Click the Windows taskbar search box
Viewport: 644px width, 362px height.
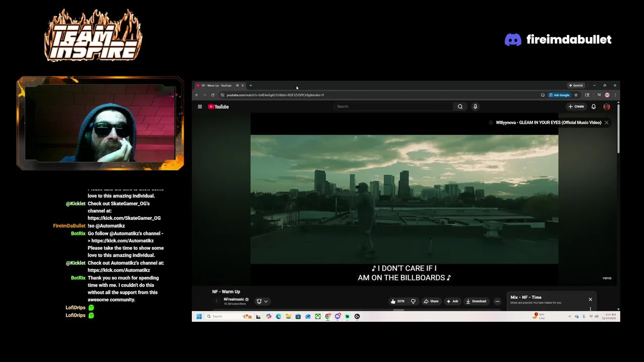(x=230, y=316)
